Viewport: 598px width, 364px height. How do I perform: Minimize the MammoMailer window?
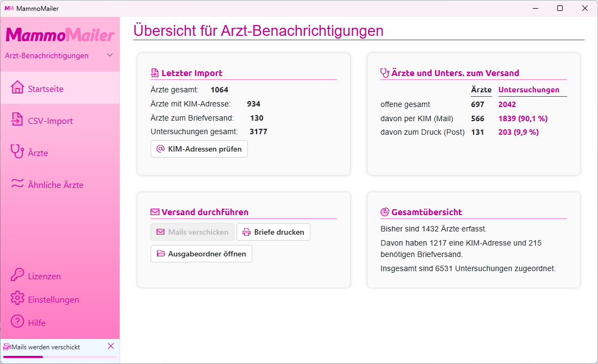point(535,8)
